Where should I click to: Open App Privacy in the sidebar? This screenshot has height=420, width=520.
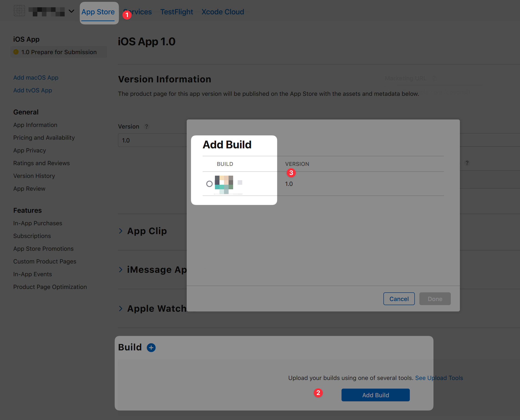pos(30,150)
